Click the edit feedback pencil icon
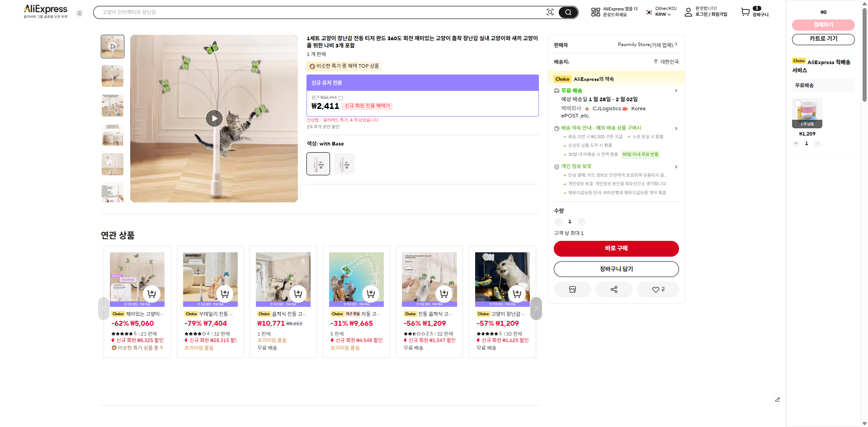868x427 pixels. point(777,399)
